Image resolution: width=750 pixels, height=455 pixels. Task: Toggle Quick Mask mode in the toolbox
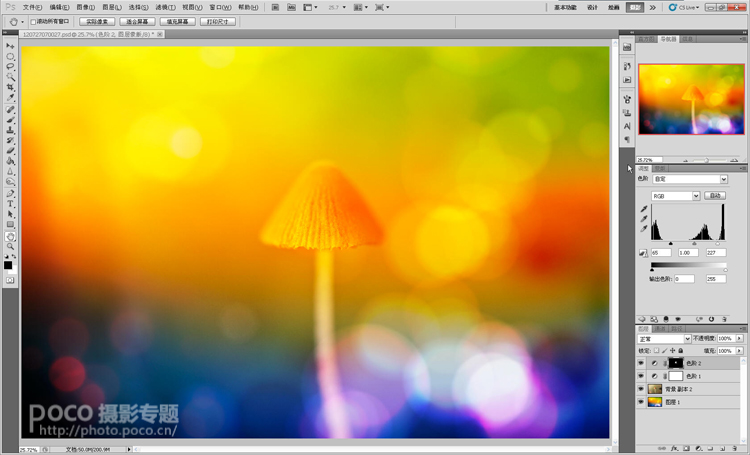click(10, 280)
